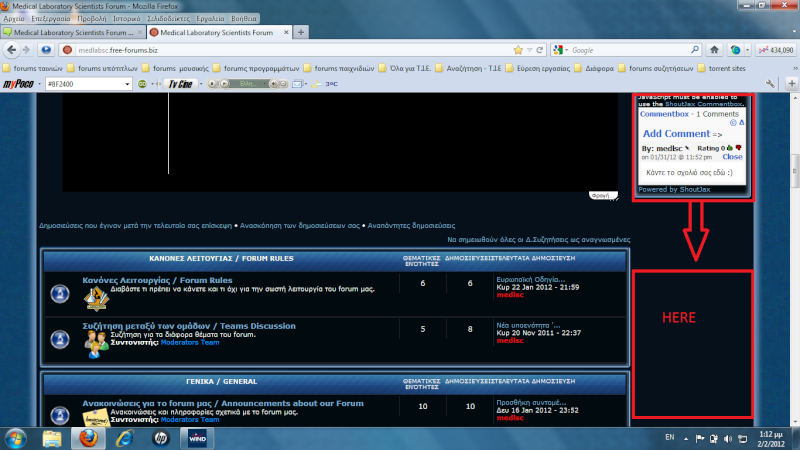The width and height of the screenshot is (800, 450).
Task: Open the address bar history dropdown arrow
Action: tap(530, 50)
